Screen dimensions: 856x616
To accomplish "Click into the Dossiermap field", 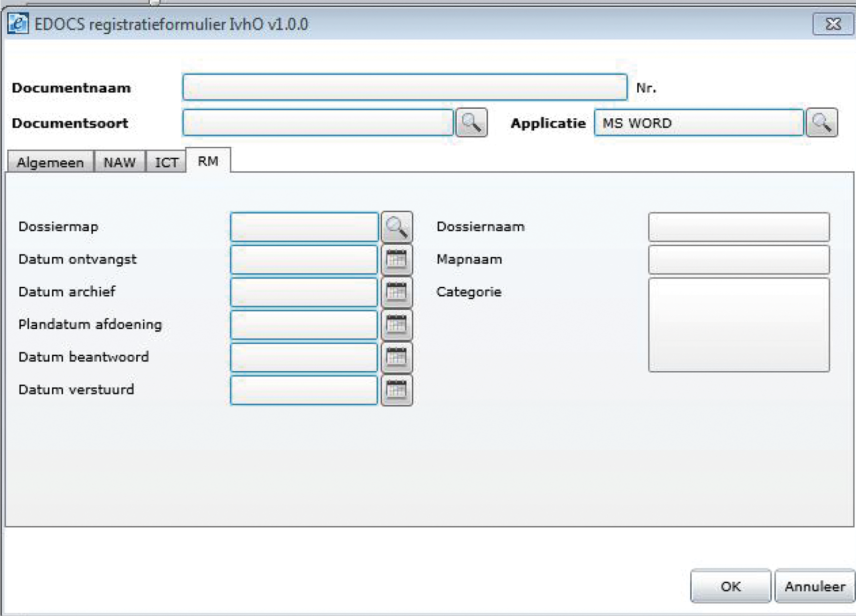I will click(304, 227).
